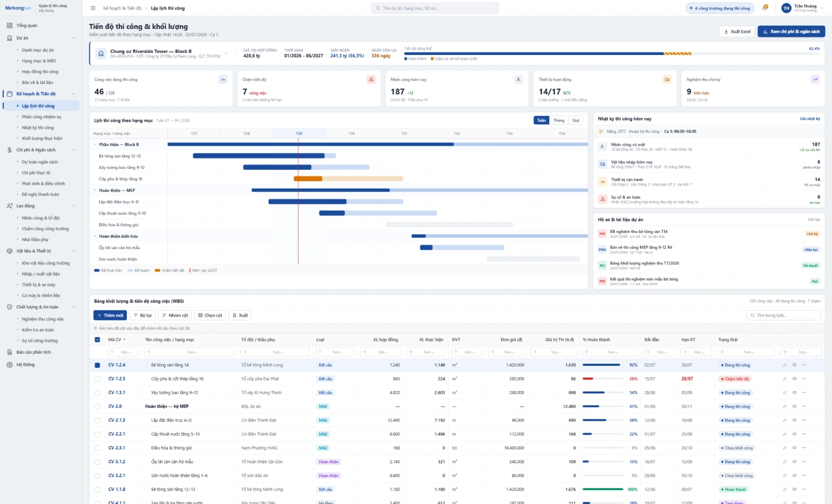Collapse the Chi phí & Ngân sách chevron
Viewport: 832px width, 504px height.
pos(74,150)
